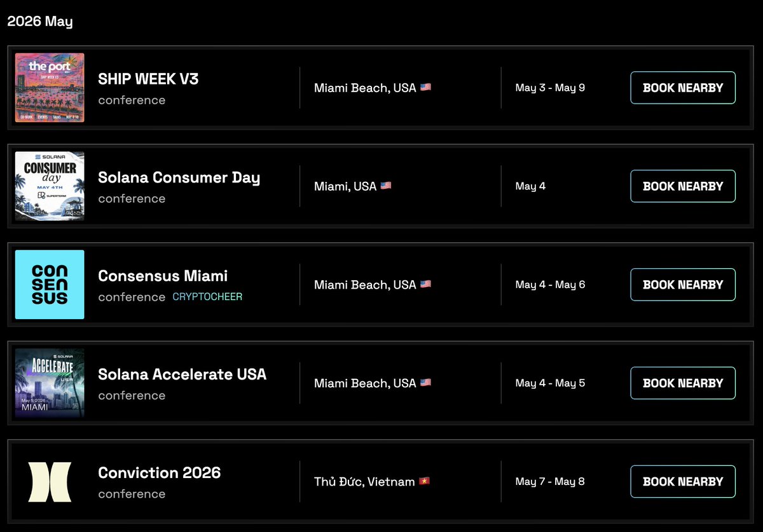The height and width of the screenshot is (532, 763).
Task: Open the Consensus Miami title
Action: pos(163,276)
